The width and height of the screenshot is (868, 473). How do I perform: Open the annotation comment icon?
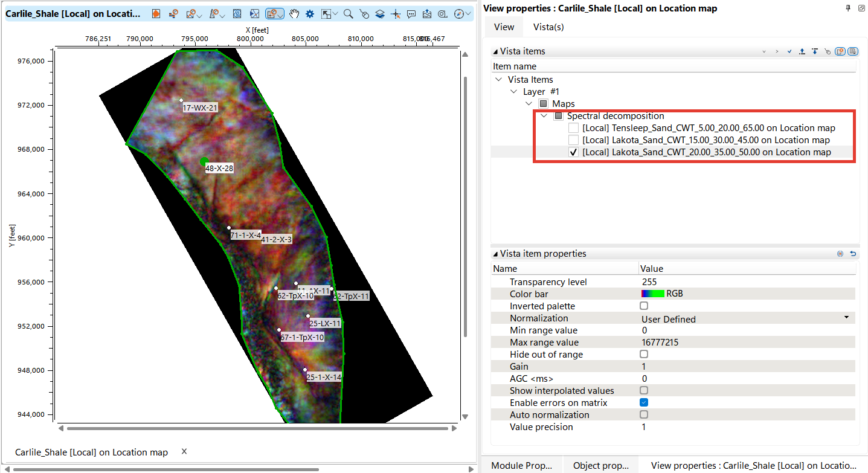pyautogui.click(x=411, y=13)
